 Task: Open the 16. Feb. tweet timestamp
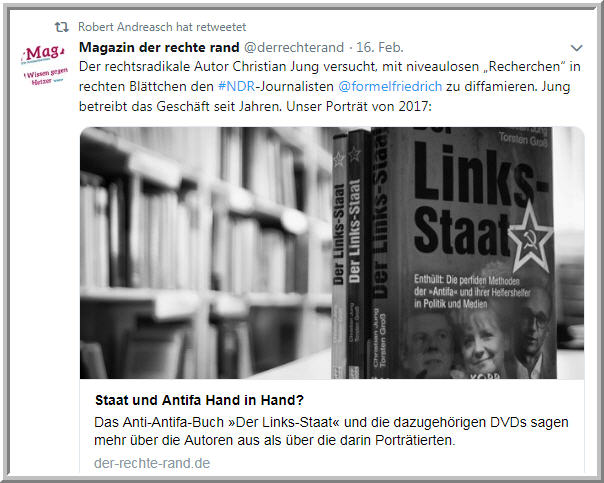point(379,47)
